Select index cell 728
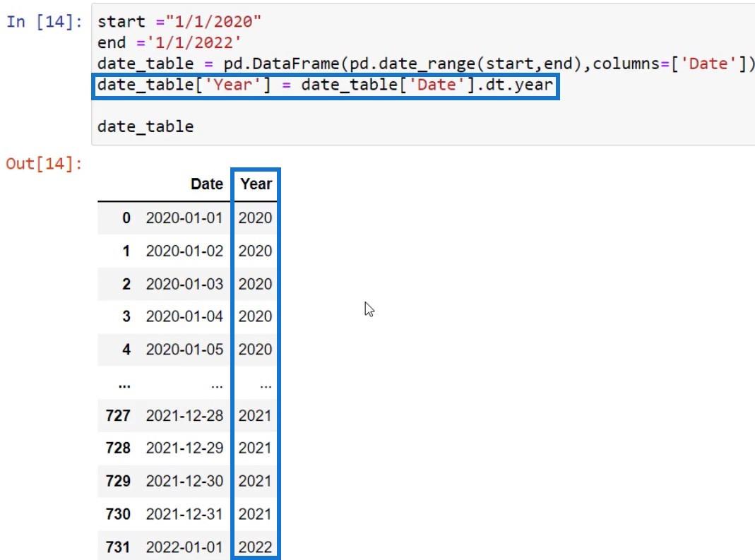The height and width of the screenshot is (560, 755). 118,448
